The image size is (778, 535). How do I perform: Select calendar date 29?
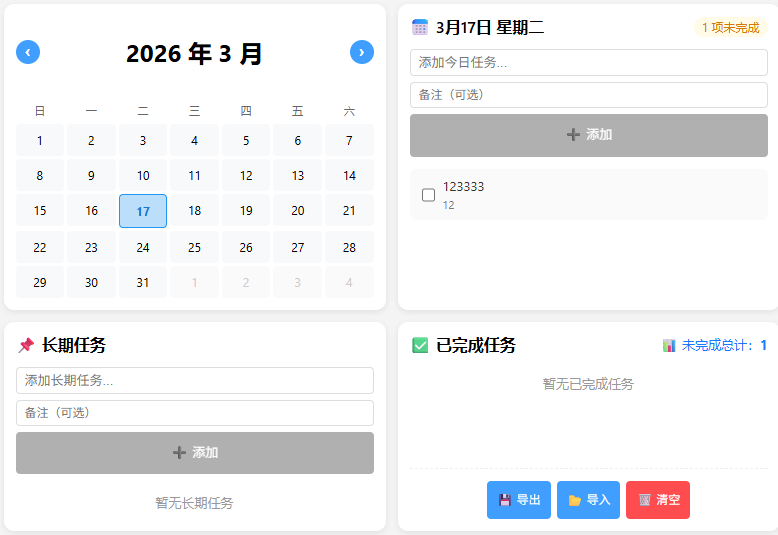(x=40, y=282)
